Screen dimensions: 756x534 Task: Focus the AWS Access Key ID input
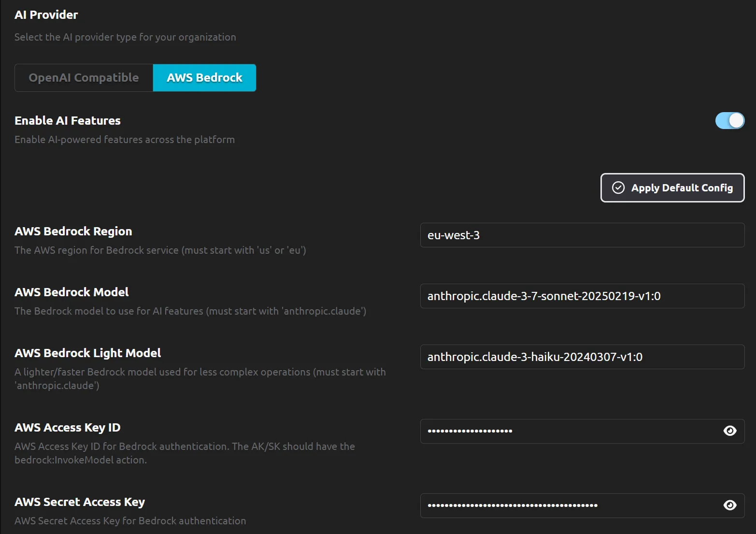coord(556,431)
